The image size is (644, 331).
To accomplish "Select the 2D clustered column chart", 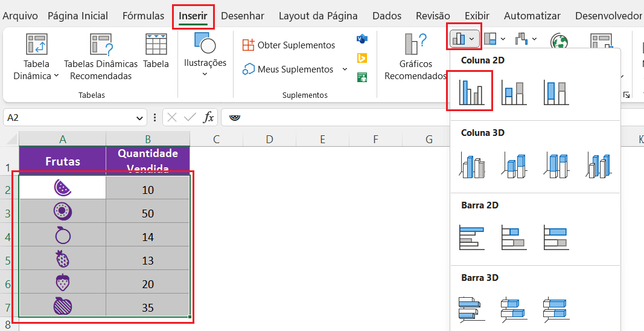I will [x=470, y=91].
